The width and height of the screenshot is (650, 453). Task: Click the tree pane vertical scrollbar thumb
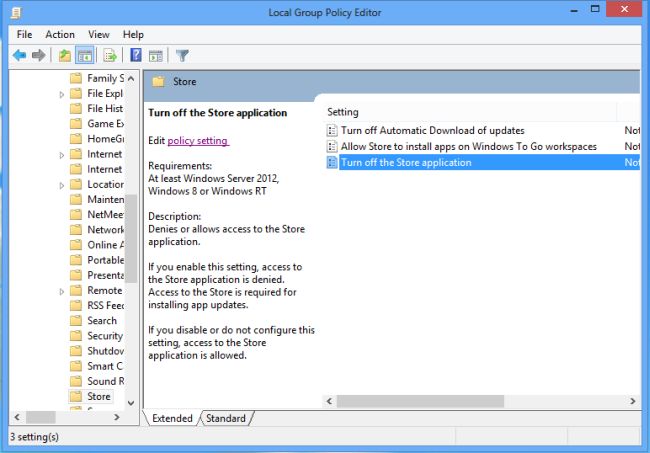tap(131, 238)
